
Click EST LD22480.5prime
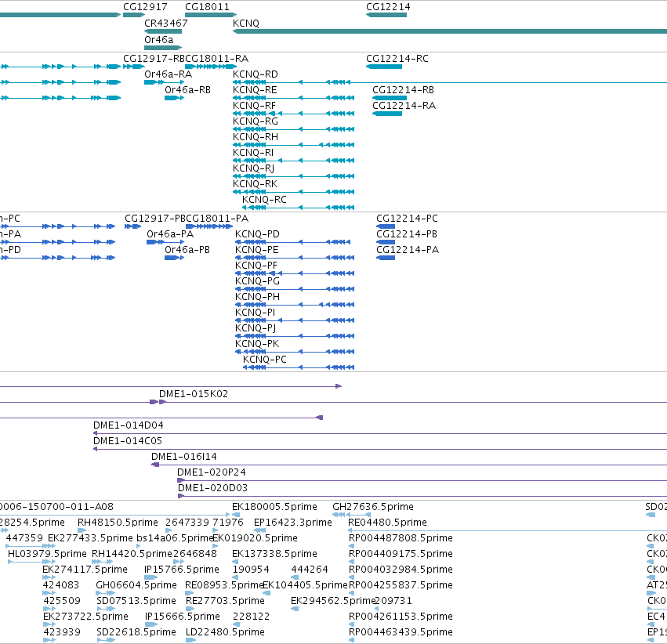click(225, 632)
